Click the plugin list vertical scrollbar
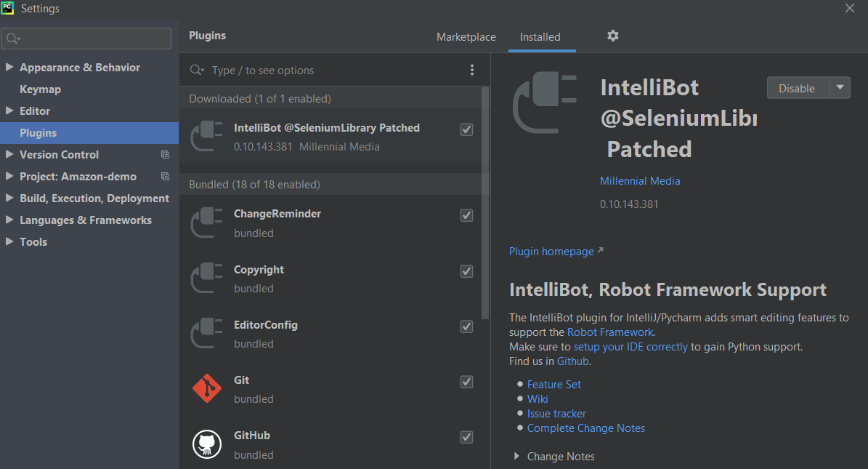868x469 pixels. click(x=485, y=204)
